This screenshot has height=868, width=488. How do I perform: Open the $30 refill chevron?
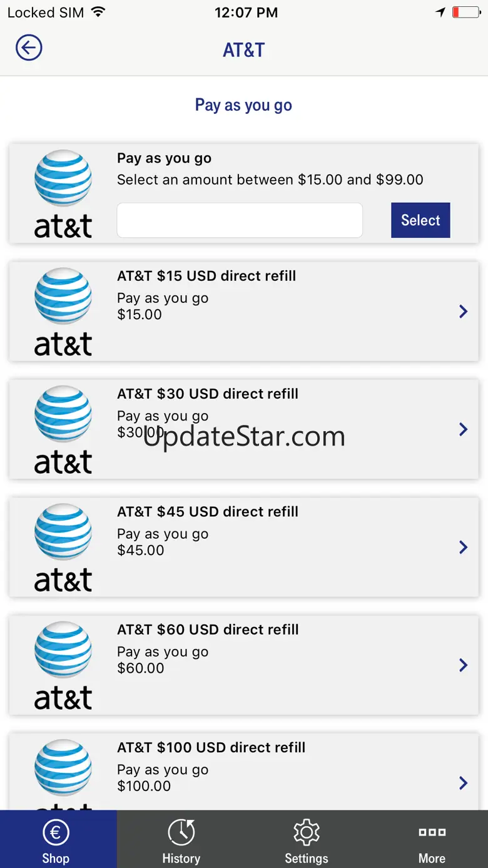pyautogui.click(x=463, y=429)
